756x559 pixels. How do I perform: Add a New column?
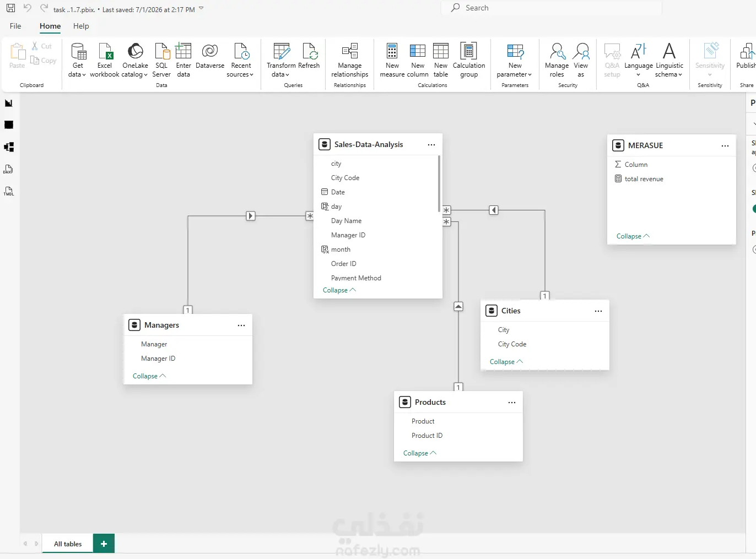click(x=418, y=60)
